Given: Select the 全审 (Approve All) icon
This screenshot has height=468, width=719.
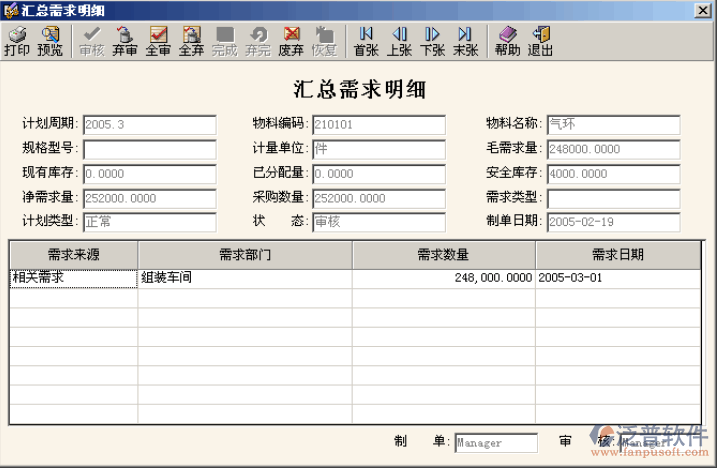Looking at the screenshot, I should tap(158, 41).
